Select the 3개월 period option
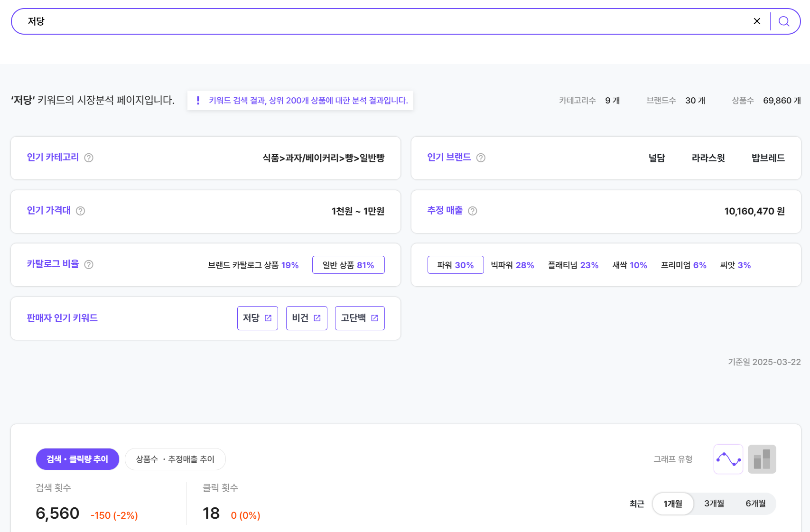The height and width of the screenshot is (532, 810). pos(714,504)
